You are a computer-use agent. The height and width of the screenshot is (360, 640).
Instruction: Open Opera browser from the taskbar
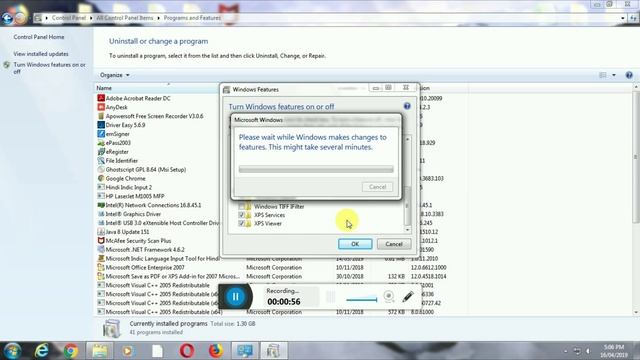pyautogui.click(x=187, y=351)
